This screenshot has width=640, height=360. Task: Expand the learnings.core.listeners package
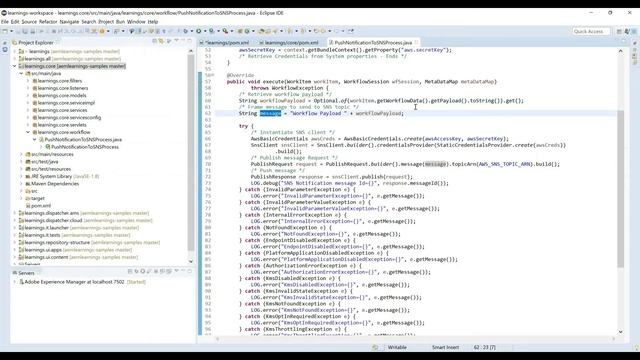[28, 88]
